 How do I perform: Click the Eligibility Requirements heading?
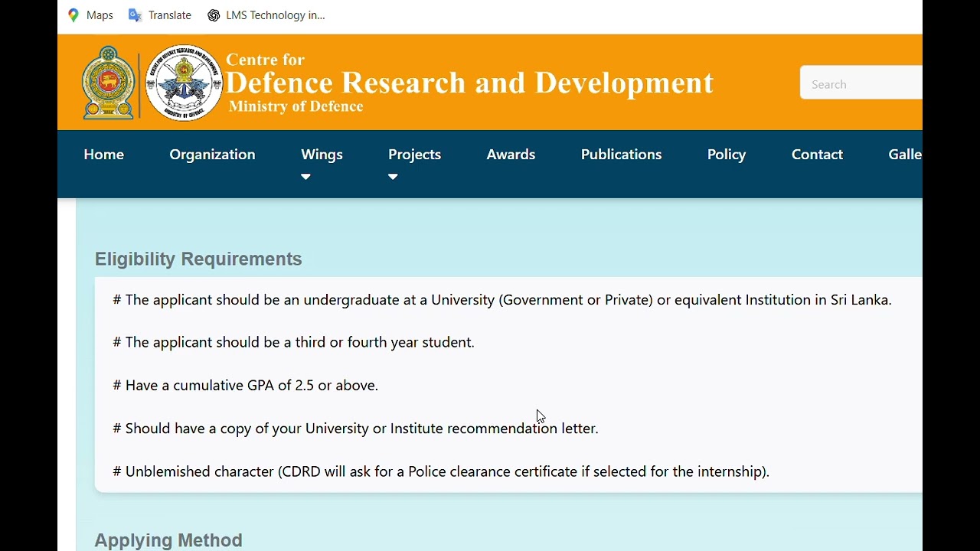click(x=198, y=259)
